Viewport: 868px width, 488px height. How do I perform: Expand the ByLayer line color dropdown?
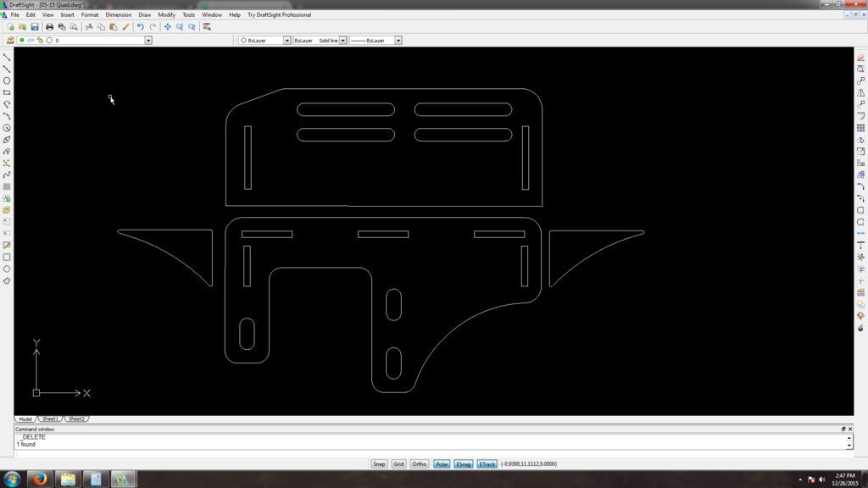[287, 41]
